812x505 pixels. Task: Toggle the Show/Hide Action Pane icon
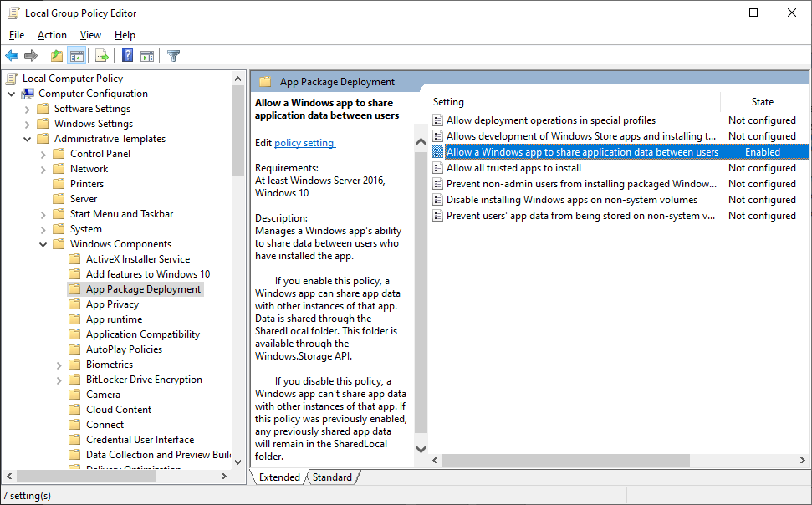point(147,56)
